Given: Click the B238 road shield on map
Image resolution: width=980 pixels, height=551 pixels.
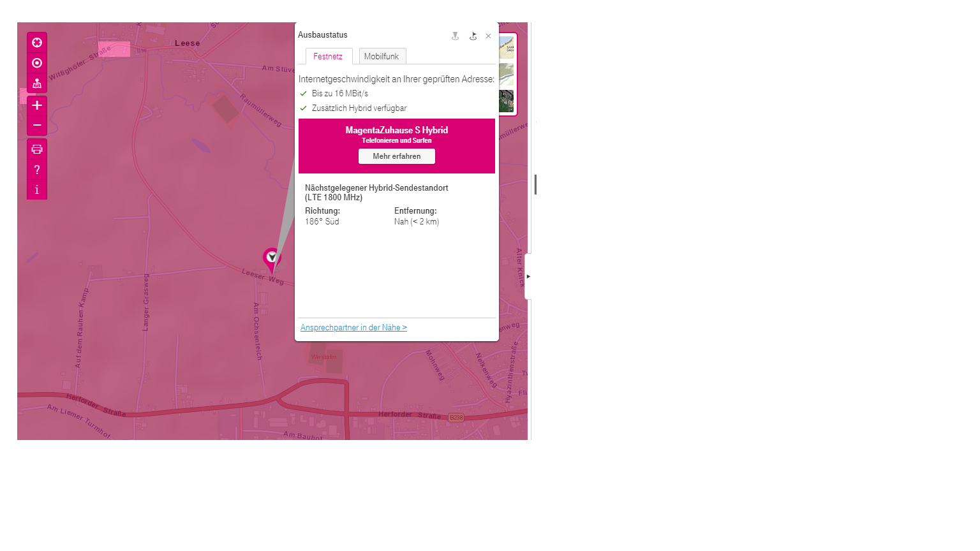Looking at the screenshot, I should 456,418.
